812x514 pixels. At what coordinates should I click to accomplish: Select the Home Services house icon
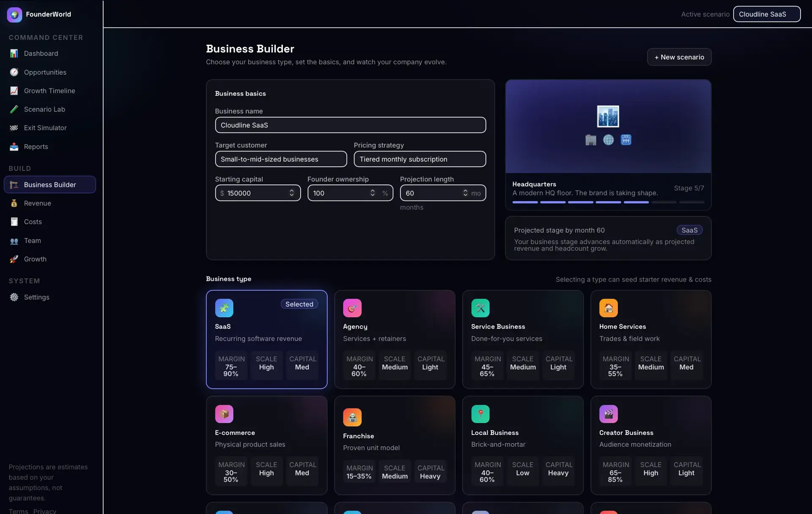[608, 308]
